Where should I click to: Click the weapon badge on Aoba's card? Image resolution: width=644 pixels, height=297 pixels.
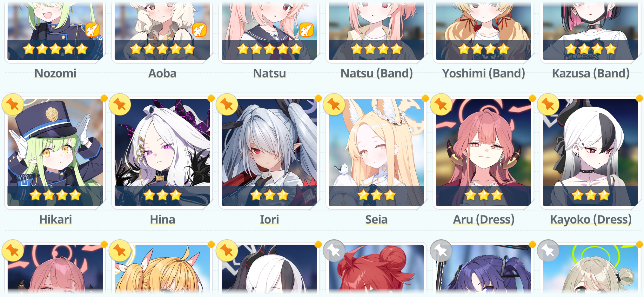click(199, 30)
